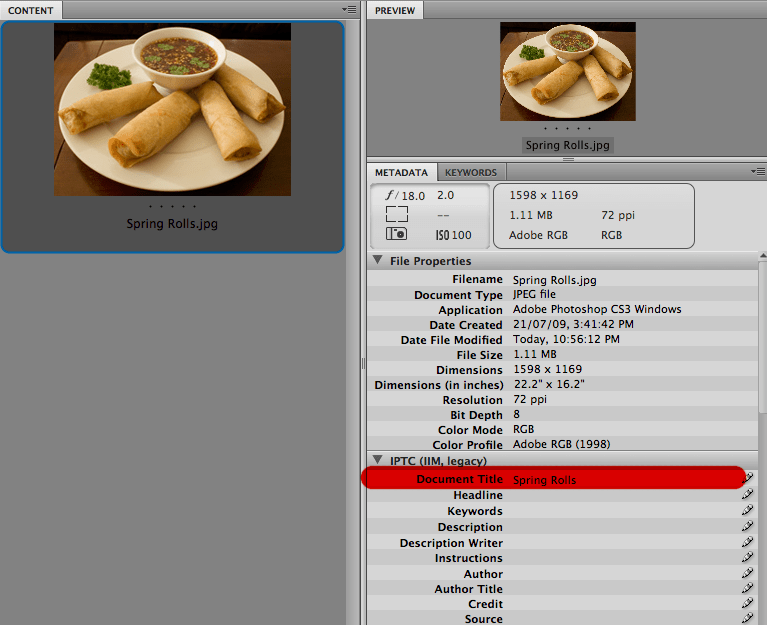Click the vertical splitter handle between panels
767x625 pixels.
pyautogui.click(x=363, y=363)
